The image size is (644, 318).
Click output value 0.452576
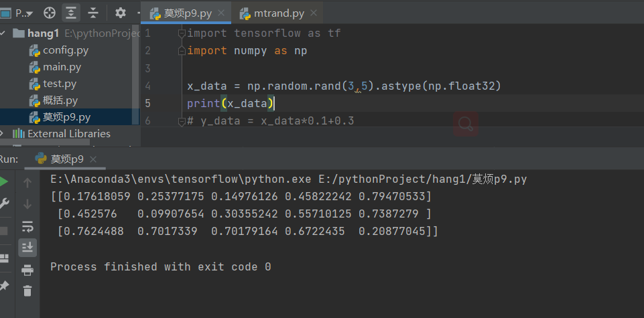(90, 214)
